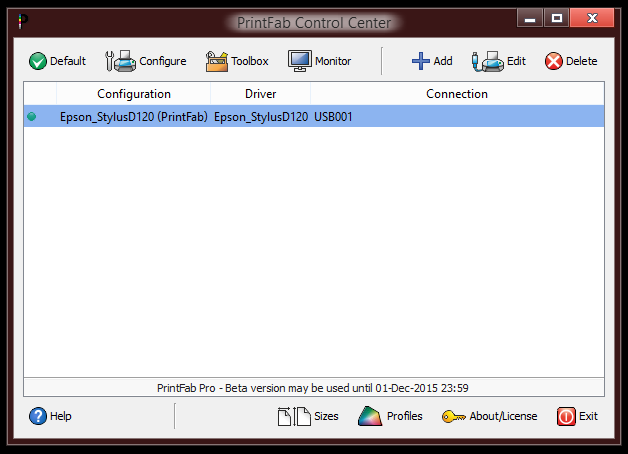Click the green status dot of Epson row
Image resolution: width=628 pixels, height=454 pixels.
[x=32, y=117]
